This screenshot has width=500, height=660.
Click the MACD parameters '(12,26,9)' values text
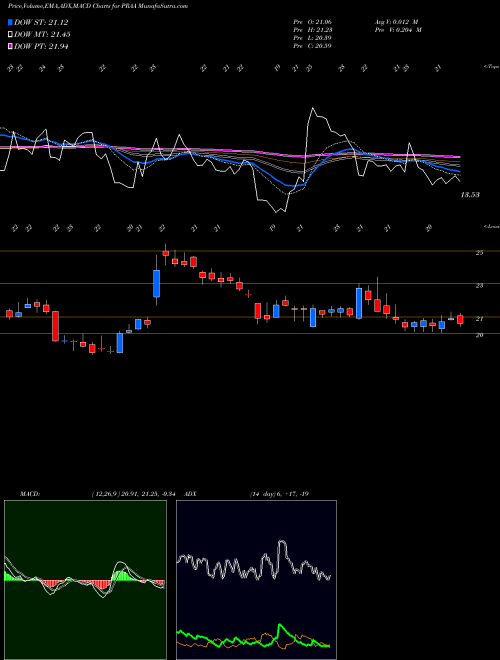(136, 494)
